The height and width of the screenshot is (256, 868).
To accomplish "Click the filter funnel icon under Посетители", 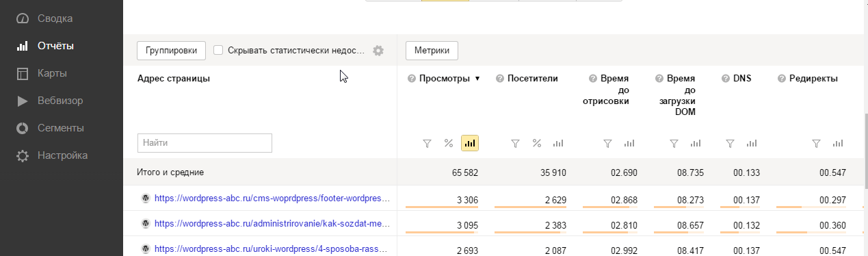I will (x=516, y=143).
